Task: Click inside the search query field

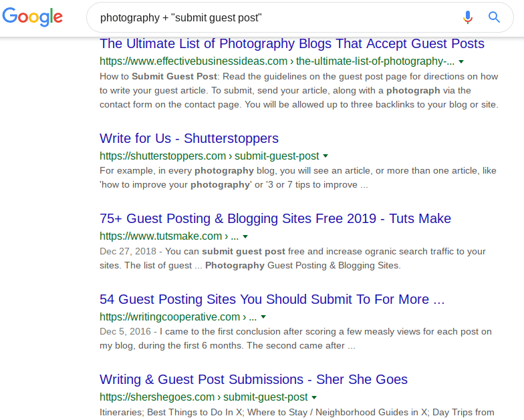Action: [x=267, y=17]
